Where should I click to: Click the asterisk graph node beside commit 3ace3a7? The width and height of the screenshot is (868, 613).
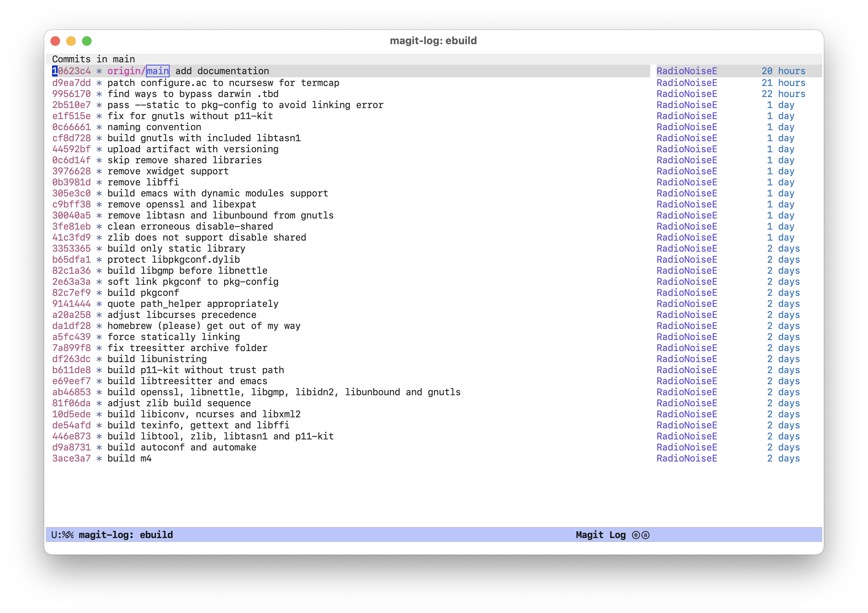pos(99,458)
